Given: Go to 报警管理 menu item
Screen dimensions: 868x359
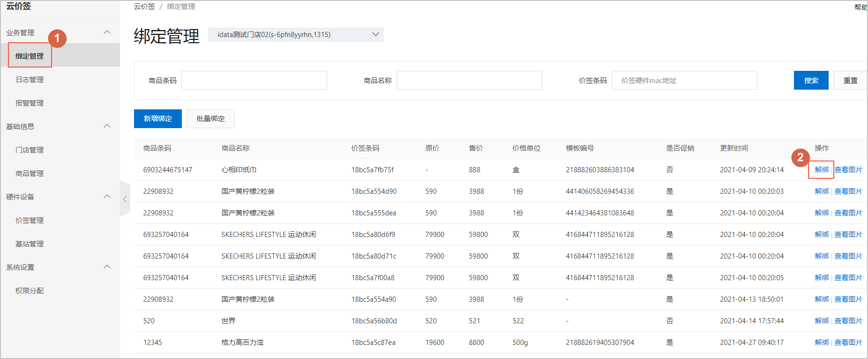Looking at the screenshot, I should (x=30, y=103).
